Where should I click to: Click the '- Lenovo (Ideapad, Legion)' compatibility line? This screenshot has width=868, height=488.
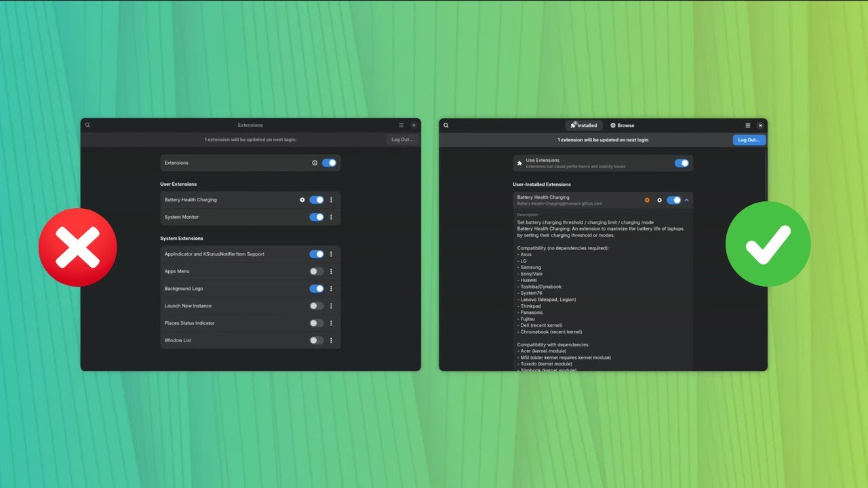(x=547, y=300)
